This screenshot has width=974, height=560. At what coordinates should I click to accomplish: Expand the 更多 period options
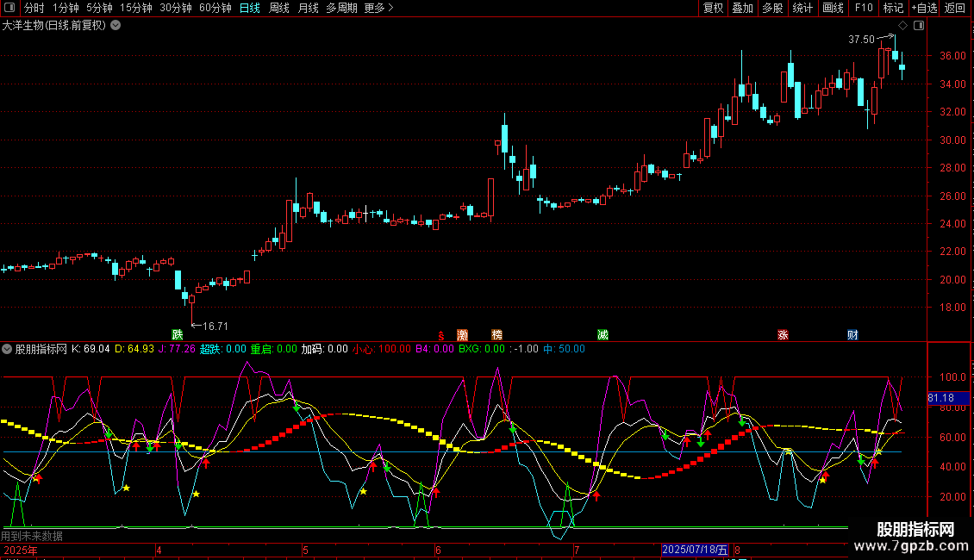378,9
